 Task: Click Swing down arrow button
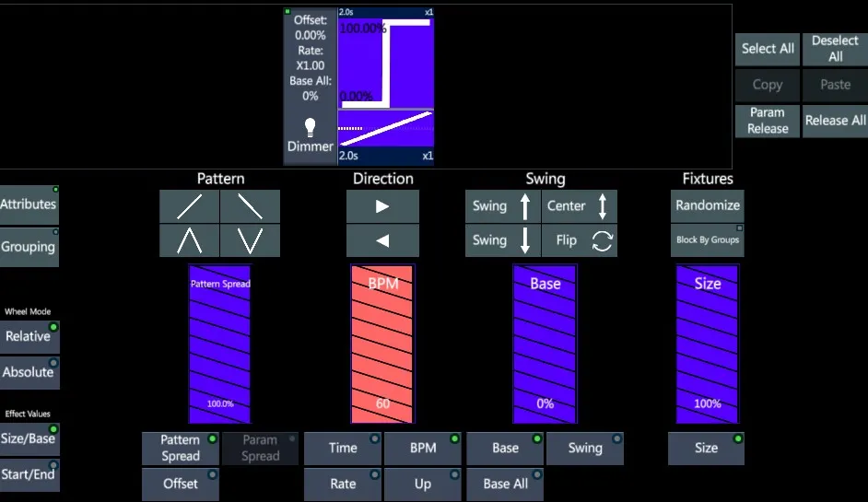click(x=502, y=240)
